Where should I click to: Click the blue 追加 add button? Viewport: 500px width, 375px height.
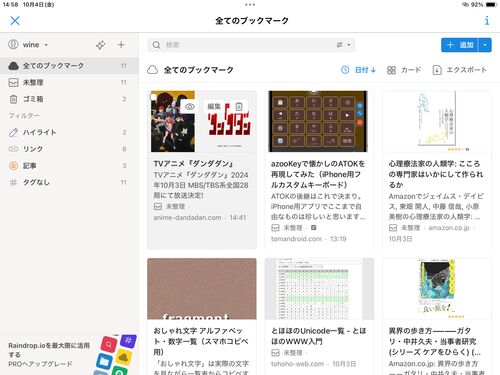[x=460, y=45]
